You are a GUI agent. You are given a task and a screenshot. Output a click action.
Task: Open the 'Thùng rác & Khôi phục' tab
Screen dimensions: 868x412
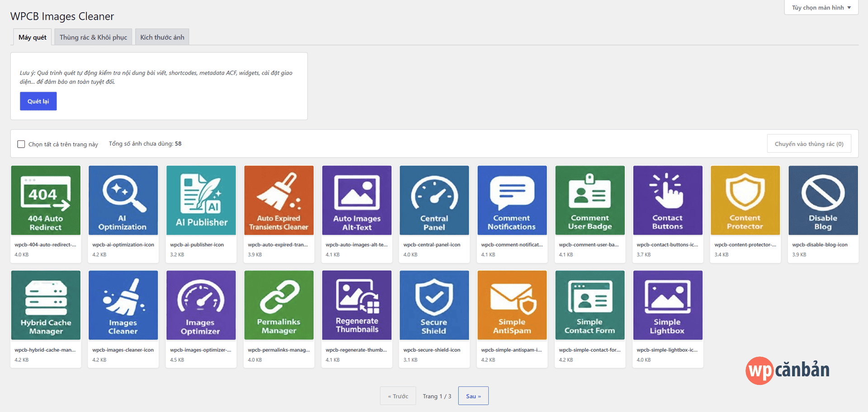(93, 37)
